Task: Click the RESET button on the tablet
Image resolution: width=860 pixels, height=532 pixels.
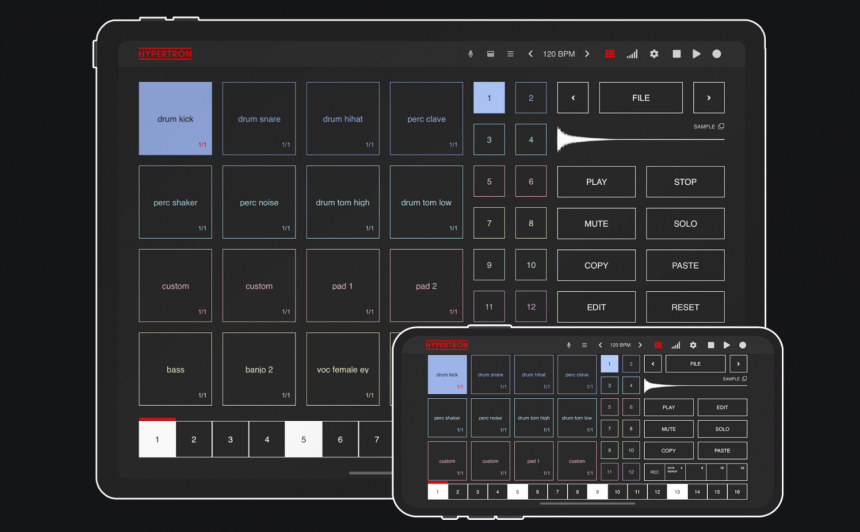Action: click(x=685, y=307)
